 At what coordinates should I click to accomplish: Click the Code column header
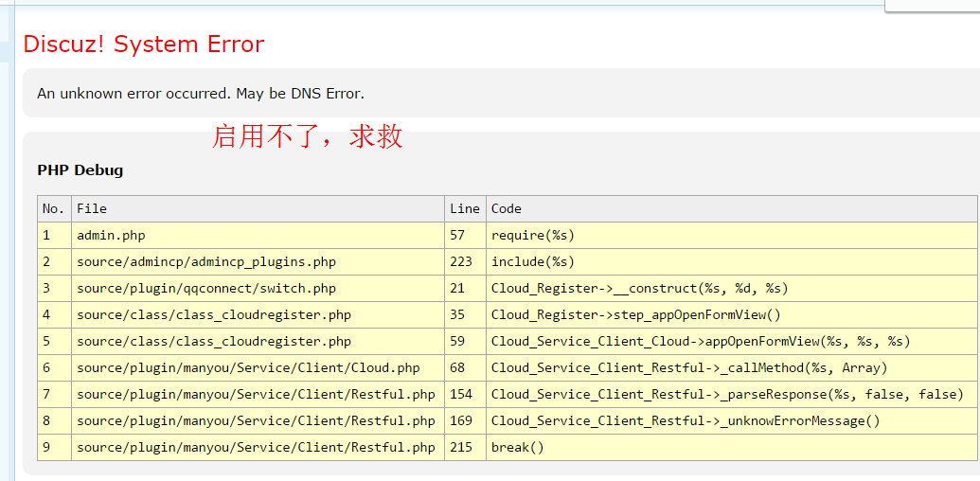[507, 208]
